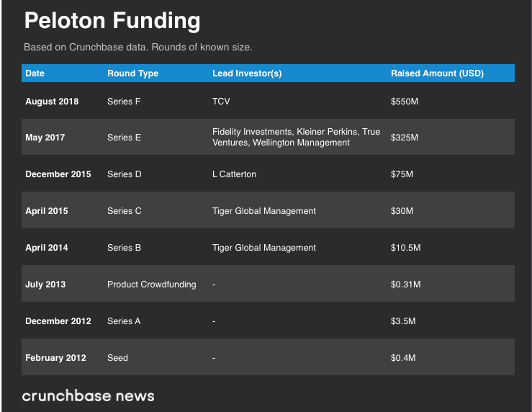Screen dimensions: 532x412
Task: Click 'Tiger Global Management' in the Series C row
Action: [264, 211]
